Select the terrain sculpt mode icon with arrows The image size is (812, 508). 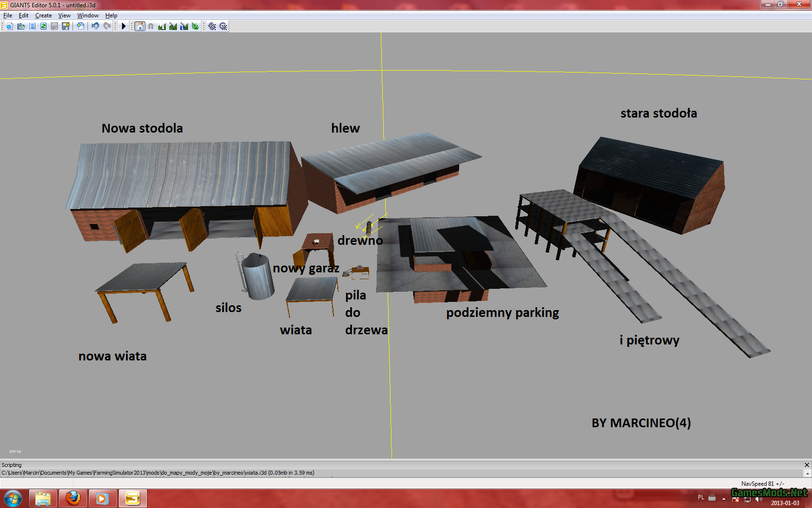162,26
